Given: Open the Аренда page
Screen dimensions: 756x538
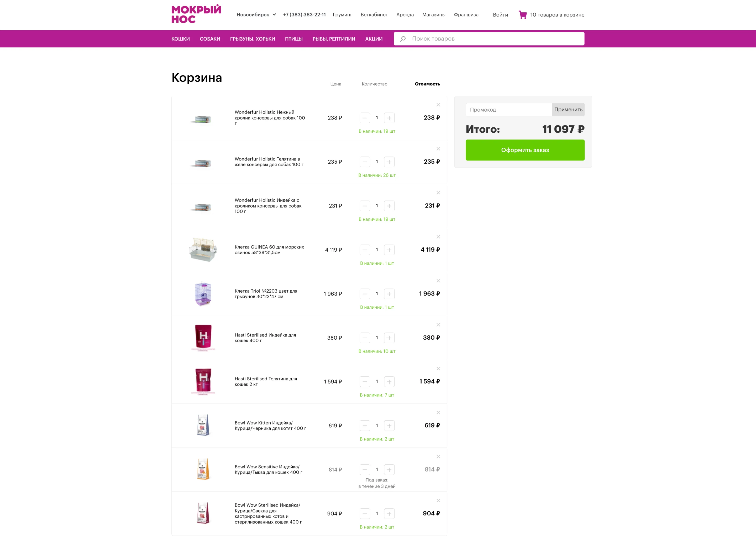Looking at the screenshot, I should [x=405, y=14].
